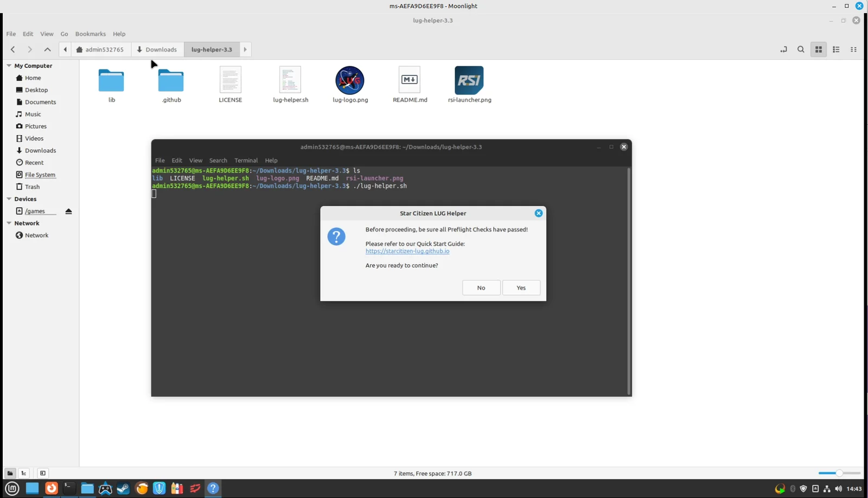
Task: Click path bar left scroll arrow
Action: [65, 49]
